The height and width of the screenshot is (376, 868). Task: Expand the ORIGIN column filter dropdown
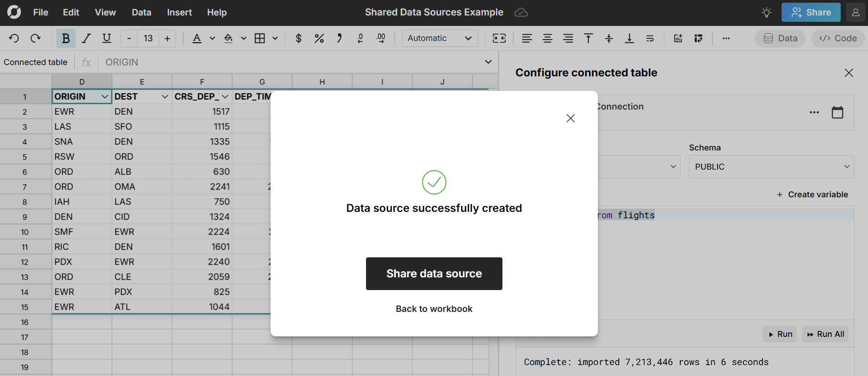(105, 96)
